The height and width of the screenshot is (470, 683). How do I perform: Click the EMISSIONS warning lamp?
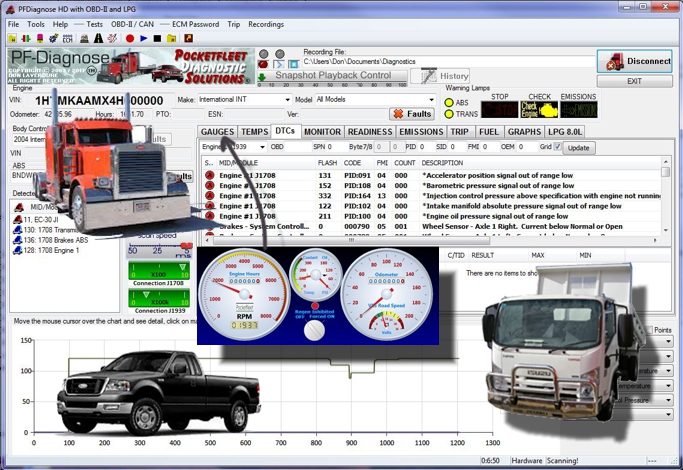(579, 110)
